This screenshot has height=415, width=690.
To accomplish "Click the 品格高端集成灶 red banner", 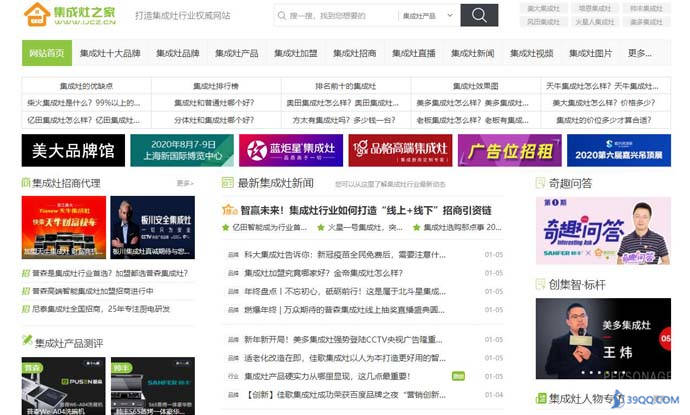I will tap(400, 151).
